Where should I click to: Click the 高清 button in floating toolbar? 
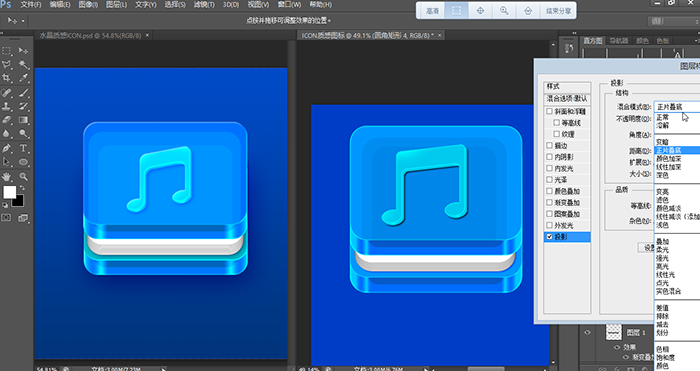coord(432,11)
